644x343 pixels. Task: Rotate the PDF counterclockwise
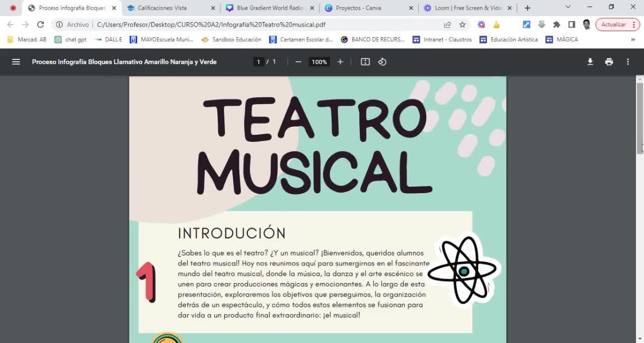point(382,62)
